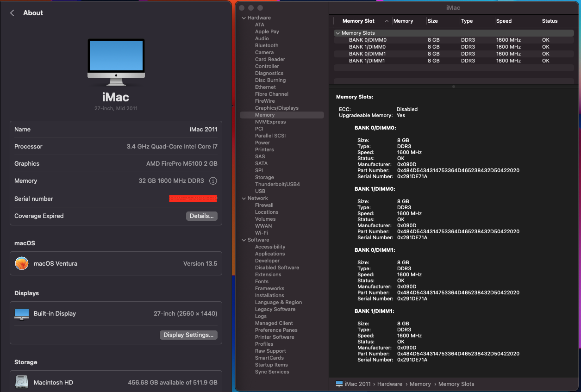Viewport: 581px width, 392px height.
Task: Sort ascending via Memory Slot column arrow
Action: coord(387,21)
